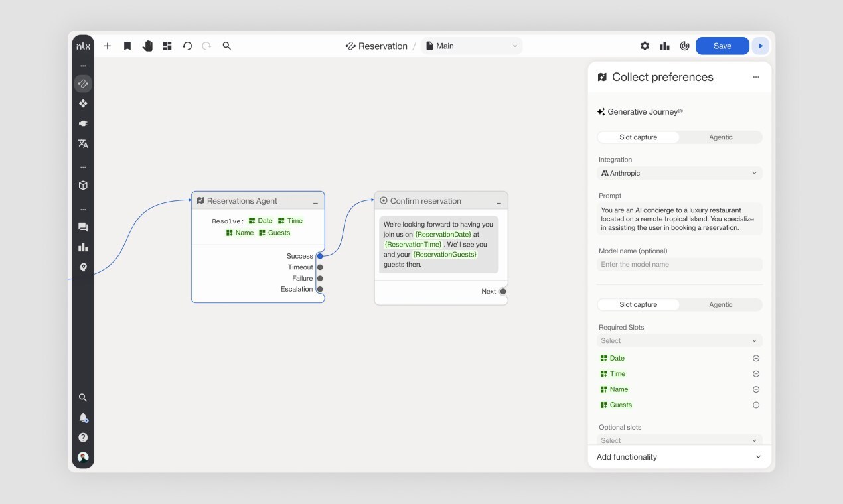Image resolution: width=843 pixels, height=504 pixels.
Task: Select the hand pan tool
Action: click(x=147, y=46)
